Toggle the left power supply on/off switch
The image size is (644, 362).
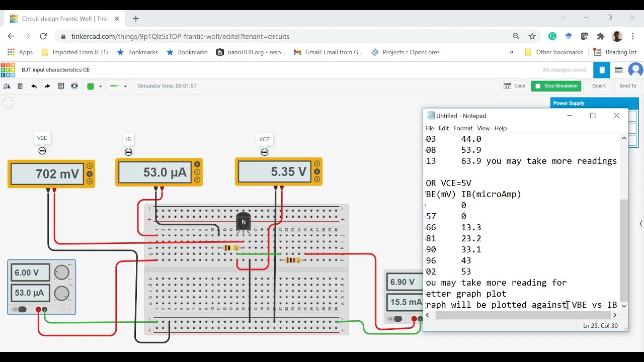pos(20,309)
